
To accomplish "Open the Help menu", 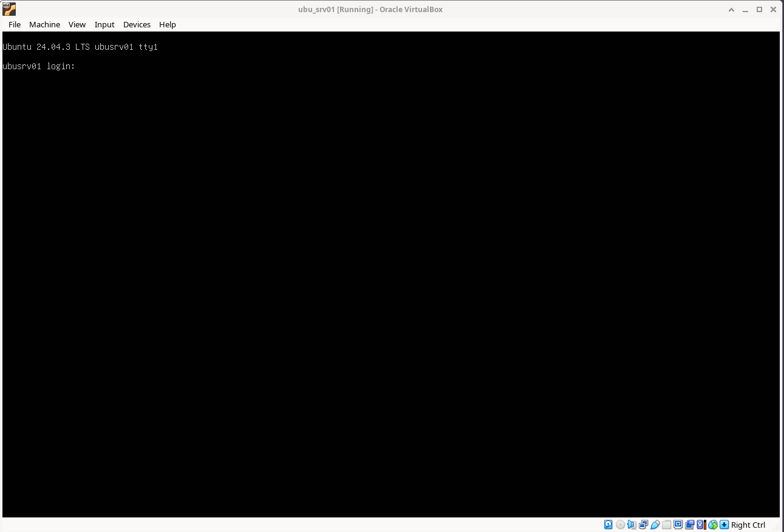I will point(168,24).
